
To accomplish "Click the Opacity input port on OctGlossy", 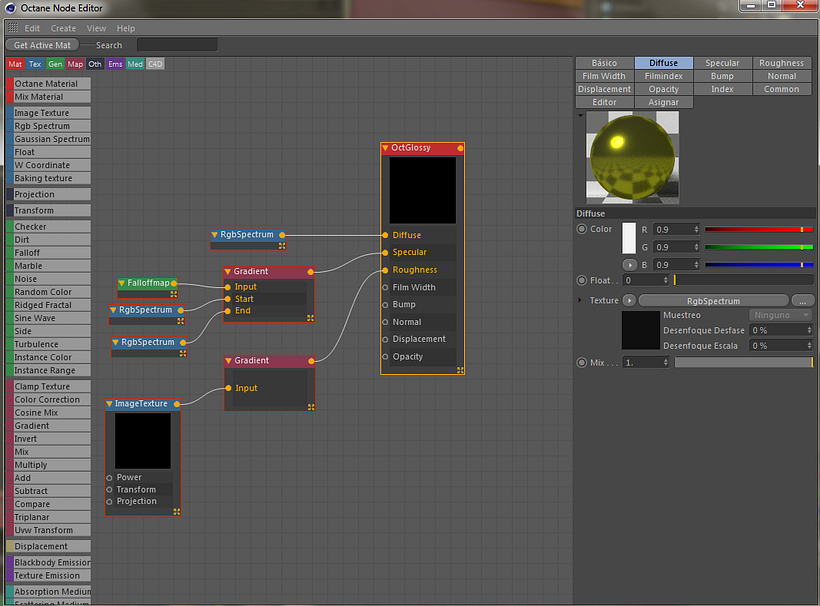I will pyautogui.click(x=385, y=357).
